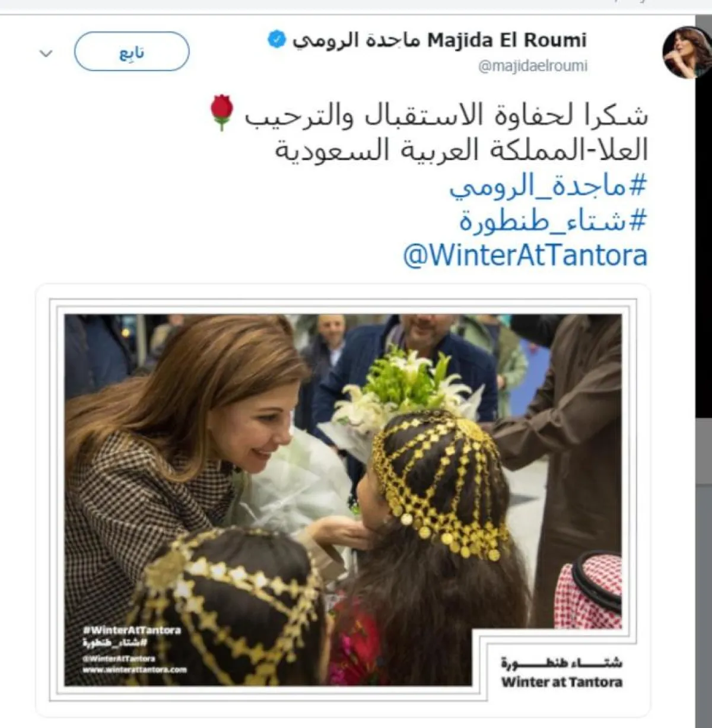Click the Winter at Tantora logo in photo

(x=561, y=673)
